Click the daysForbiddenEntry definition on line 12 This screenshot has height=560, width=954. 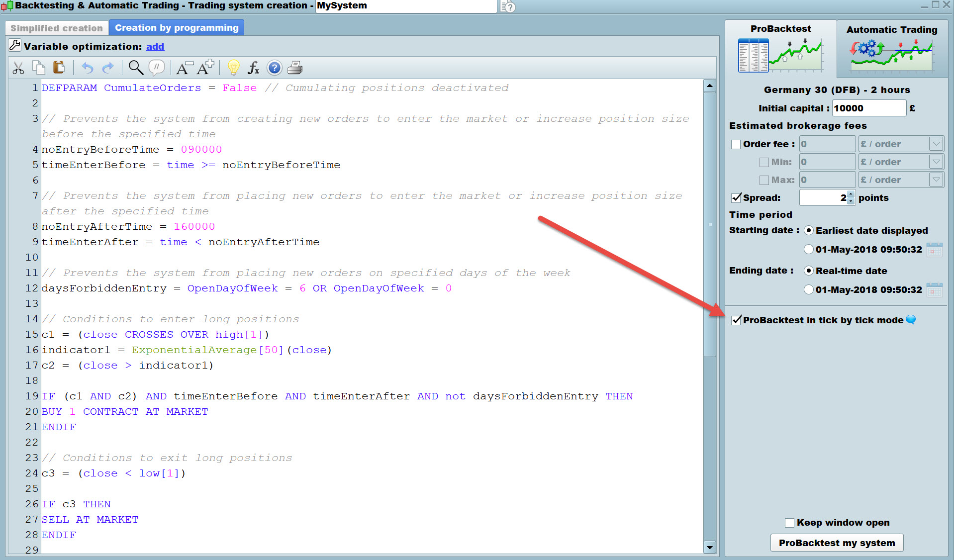(247, 288)
